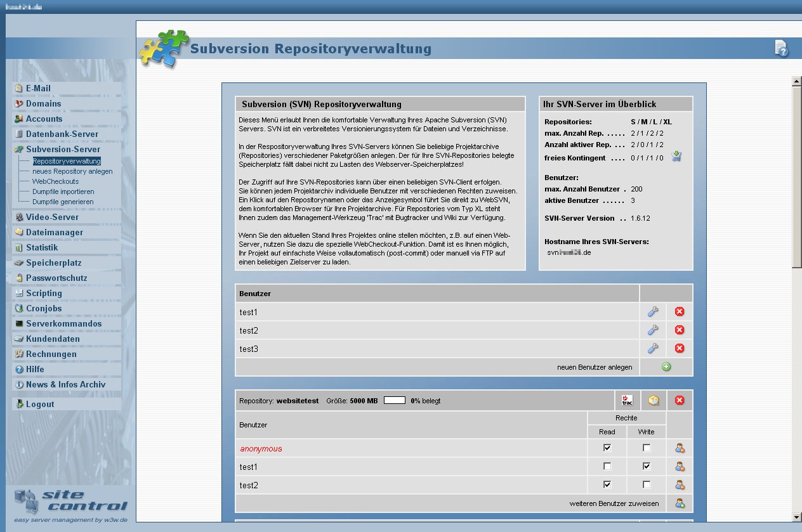
Task: Add a new user via green plus icon
Action: coord(666,367)
